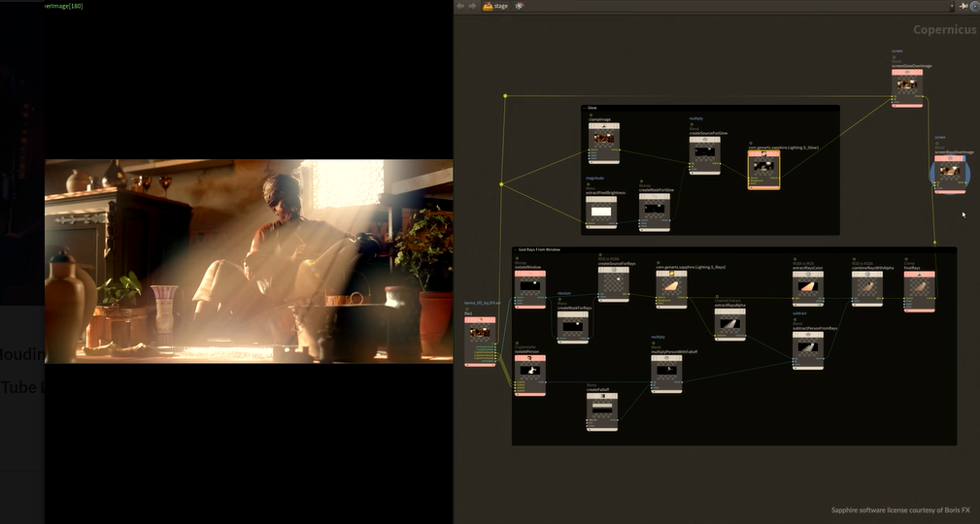Select the extractRaysColor node
The width and height of the screenshot is (980, 524).
tap(807, 288)
